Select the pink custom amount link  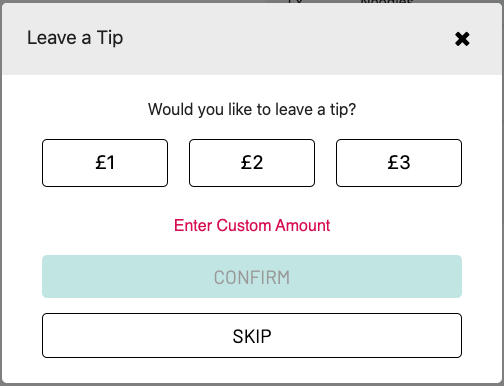(x=252, y=226)
